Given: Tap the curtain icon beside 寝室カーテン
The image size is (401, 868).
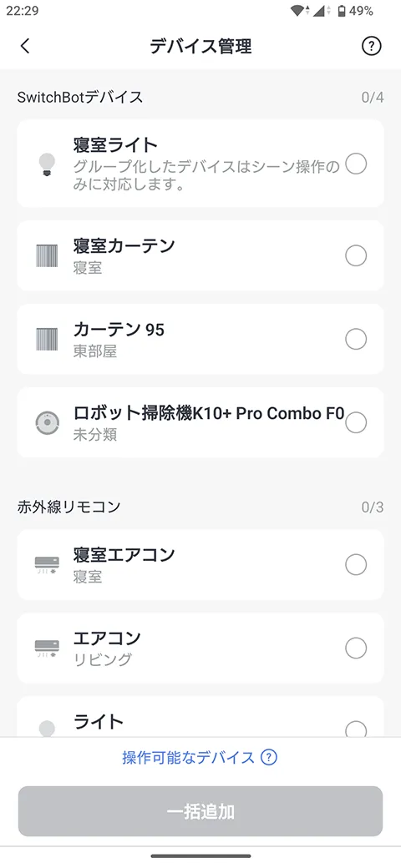Looking at the screenshot, I should [47, 256].
